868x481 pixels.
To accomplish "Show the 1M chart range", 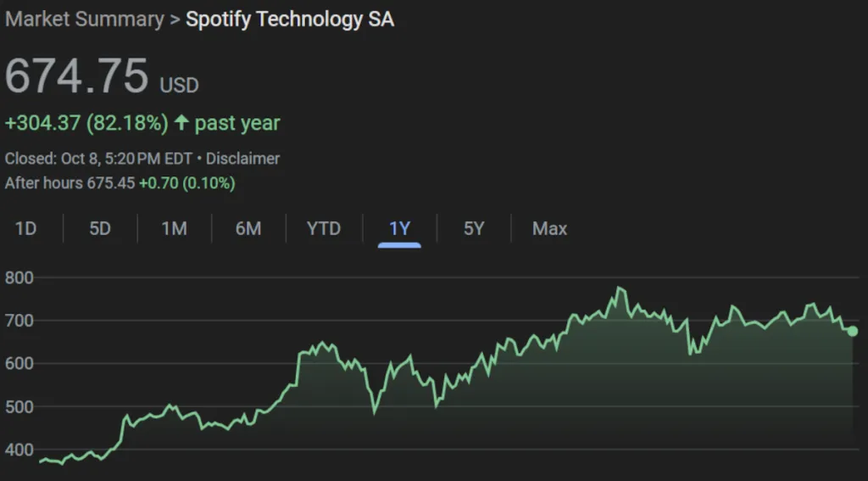I will coord(174,228).
